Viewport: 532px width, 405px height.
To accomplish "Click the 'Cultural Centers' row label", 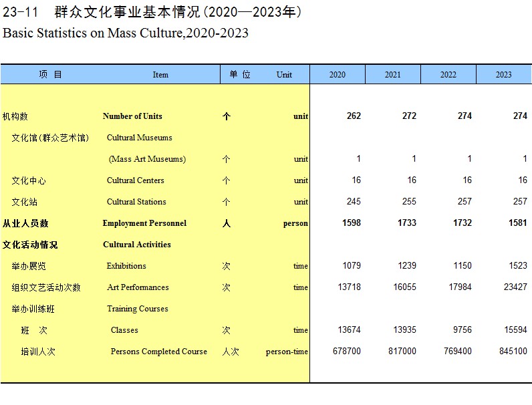I will coord(135,180).
